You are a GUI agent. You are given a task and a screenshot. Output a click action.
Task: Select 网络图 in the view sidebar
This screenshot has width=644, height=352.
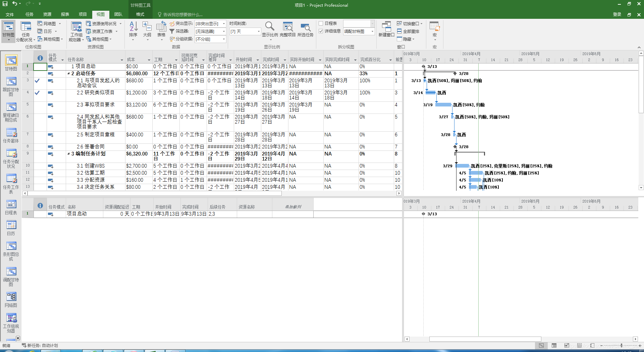11,300
